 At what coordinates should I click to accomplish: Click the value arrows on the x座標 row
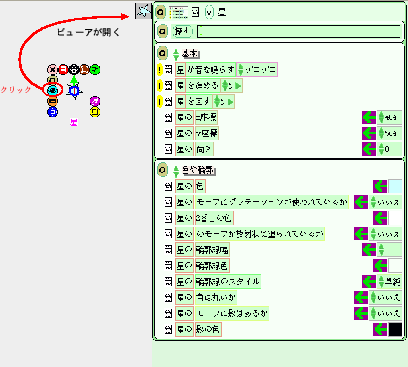coord(381,117)
